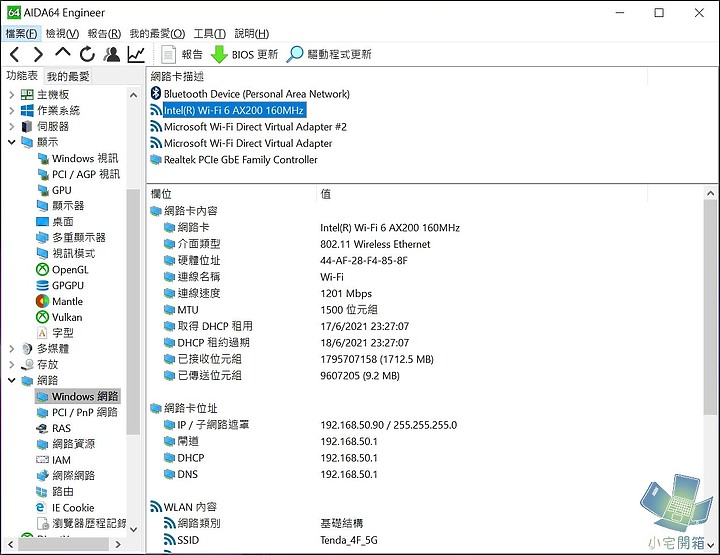
Task: Click the IAM tree icon
Action: [43, 460]
